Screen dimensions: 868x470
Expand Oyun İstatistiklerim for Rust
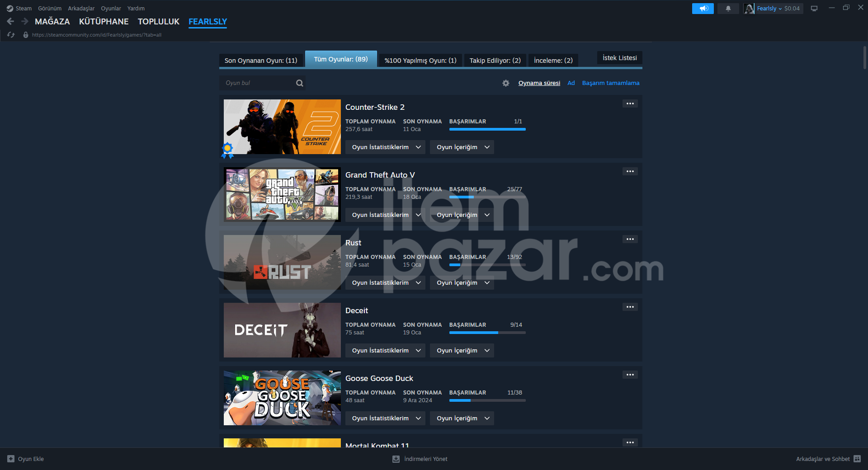(385, 283)
